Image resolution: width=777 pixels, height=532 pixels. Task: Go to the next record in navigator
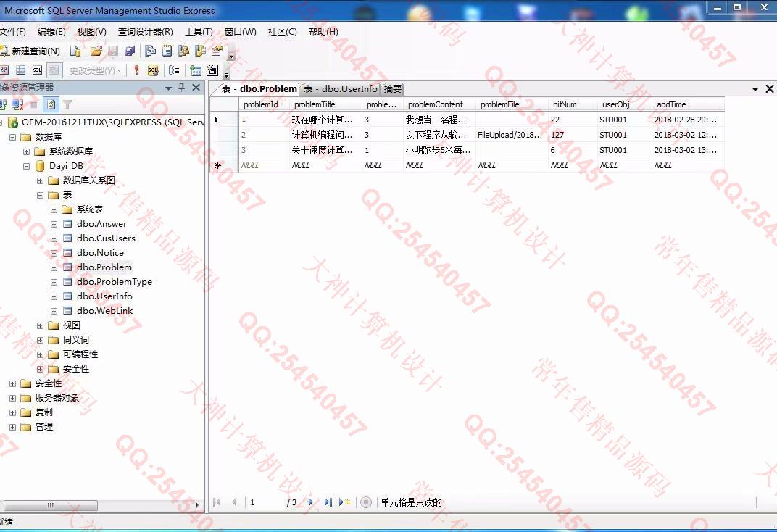click(311, 502)
